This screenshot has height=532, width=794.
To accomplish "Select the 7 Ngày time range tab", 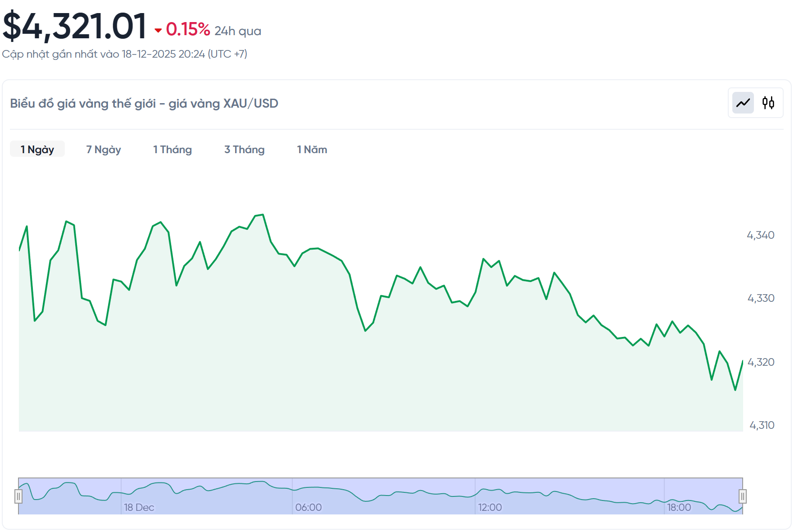I will (x=104, y=150).
